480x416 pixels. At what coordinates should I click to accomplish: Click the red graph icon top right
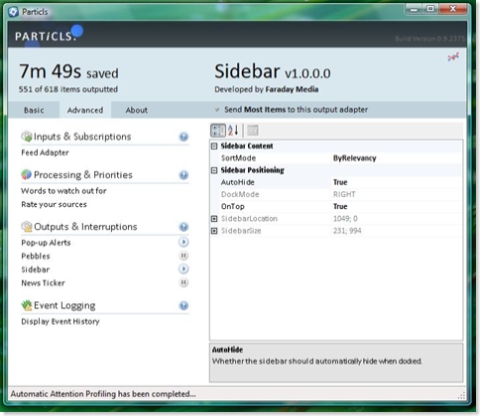click(x=453, y=57)
